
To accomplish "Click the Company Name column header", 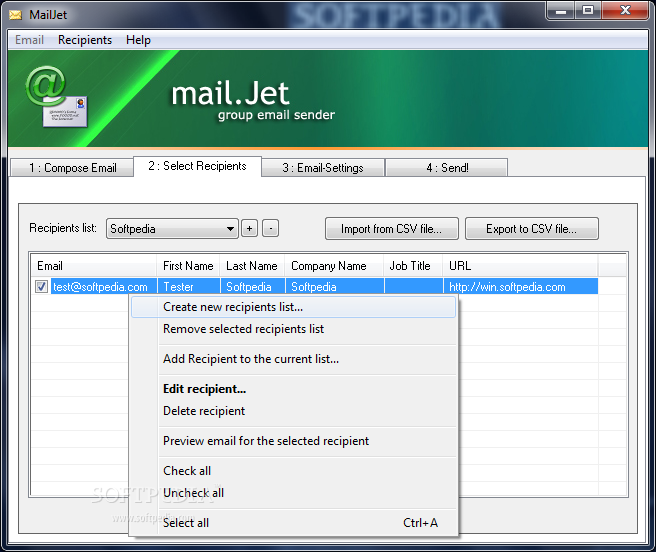I will click(334, 266).
